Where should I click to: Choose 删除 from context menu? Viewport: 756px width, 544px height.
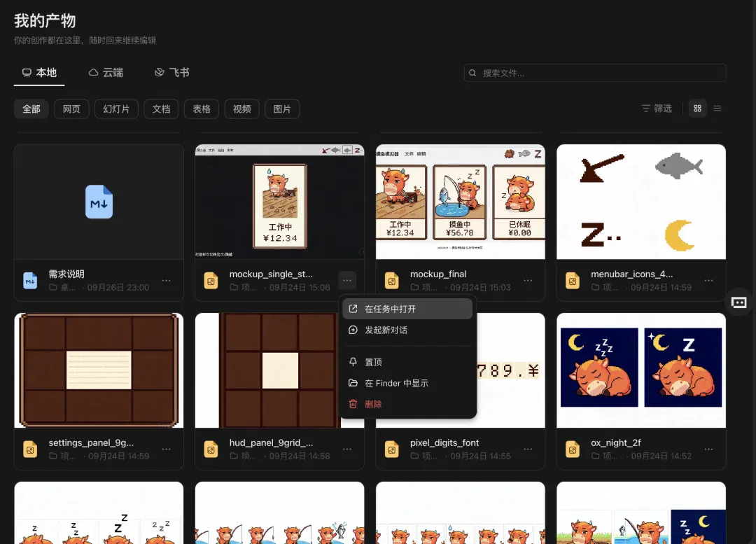tap(407, 404)
